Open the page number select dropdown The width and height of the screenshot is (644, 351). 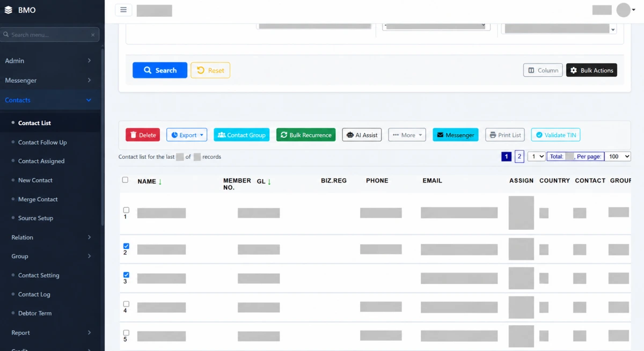tap(536, 157)
